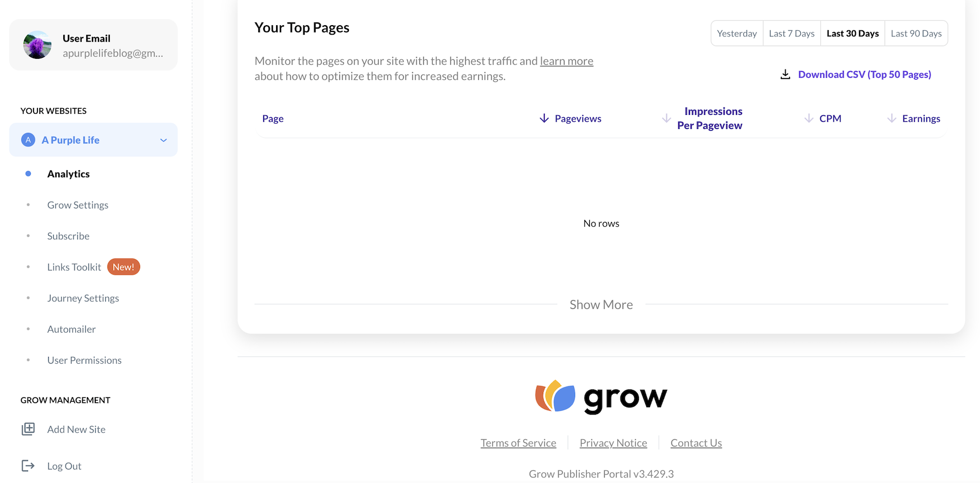Open Grow Settings in the sidebar

(78, 205)
